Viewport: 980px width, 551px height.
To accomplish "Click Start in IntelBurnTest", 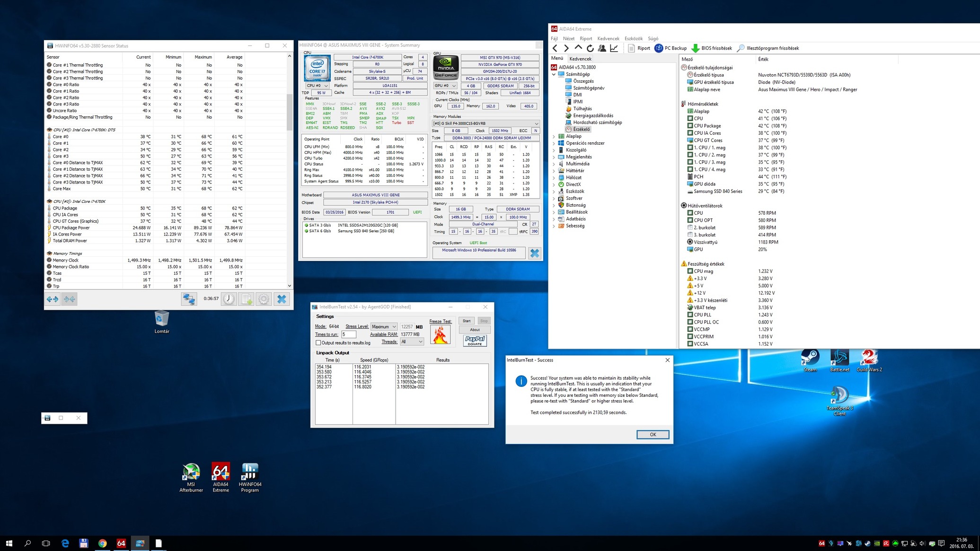I will (467, 321).
